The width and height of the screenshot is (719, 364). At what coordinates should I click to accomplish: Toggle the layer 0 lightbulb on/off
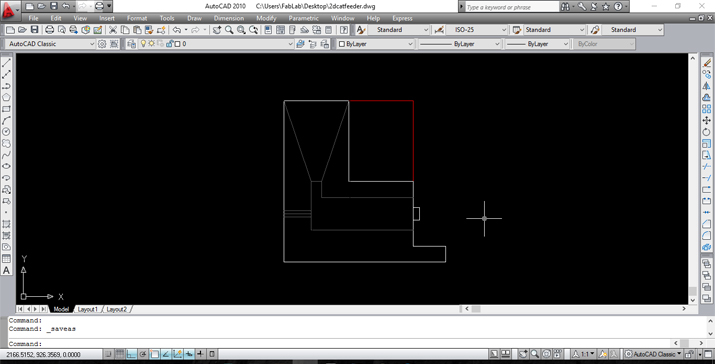(143, 44)
